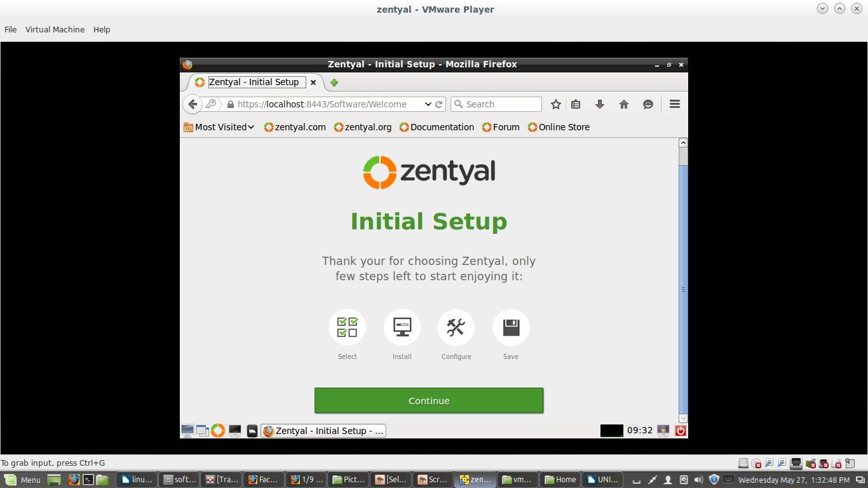Open the host Menu button
The width and height of the screenshot is (868, 488).
coord(23,480)
